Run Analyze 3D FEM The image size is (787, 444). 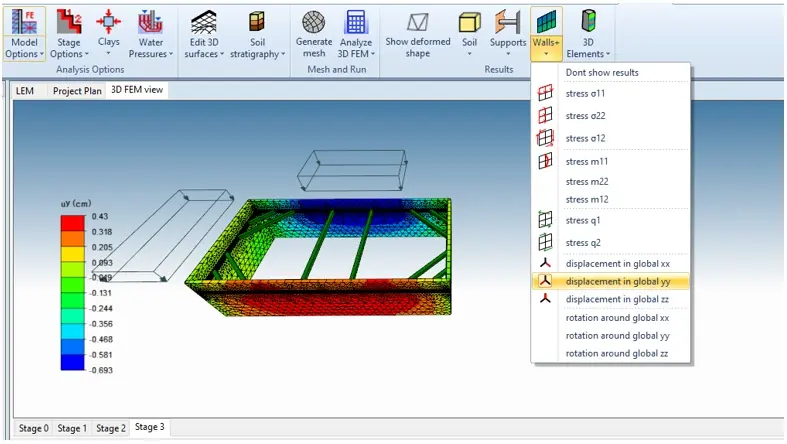click(356, 34)
